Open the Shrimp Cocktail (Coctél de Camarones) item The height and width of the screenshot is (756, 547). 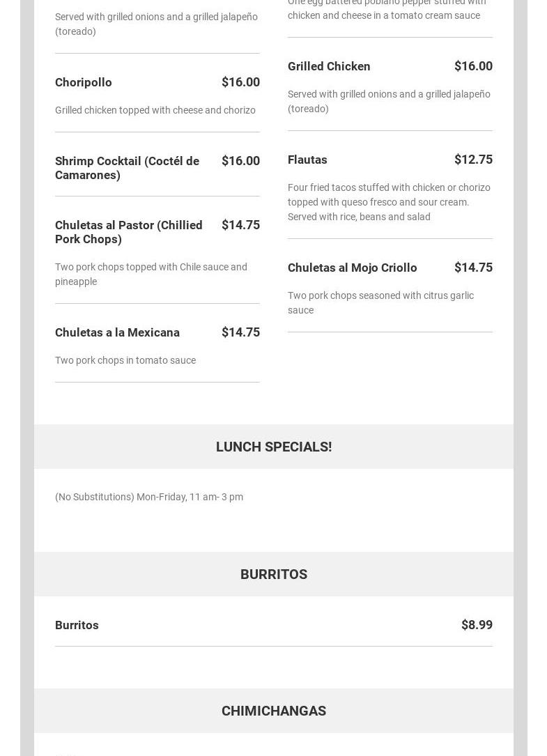click(127, 168)
